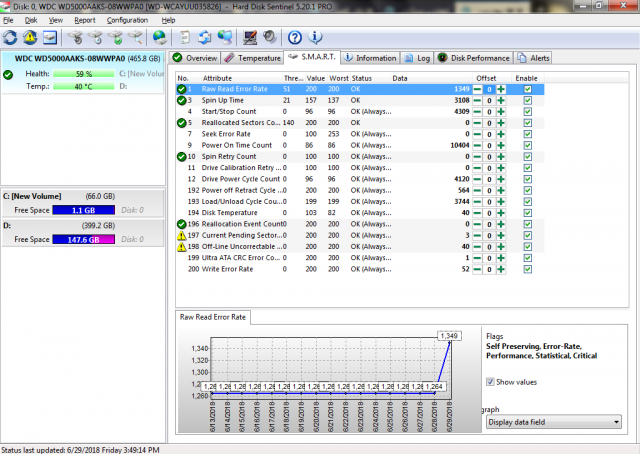
Task: Switch to the Temperature tab
Action: [x=252, y=58]
